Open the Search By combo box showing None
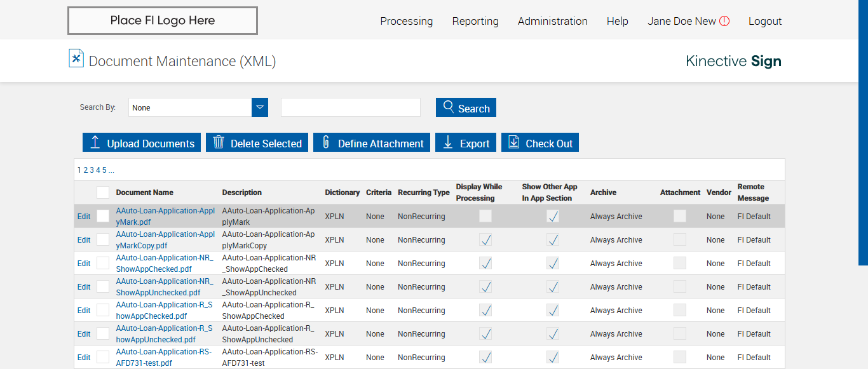The image size is (868, 369). 190,107
